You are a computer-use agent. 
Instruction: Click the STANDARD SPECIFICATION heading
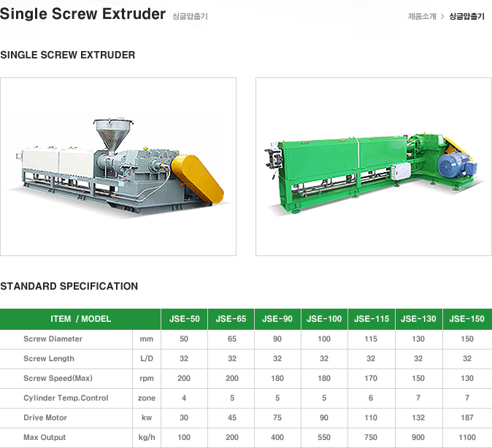click(69, 286)
